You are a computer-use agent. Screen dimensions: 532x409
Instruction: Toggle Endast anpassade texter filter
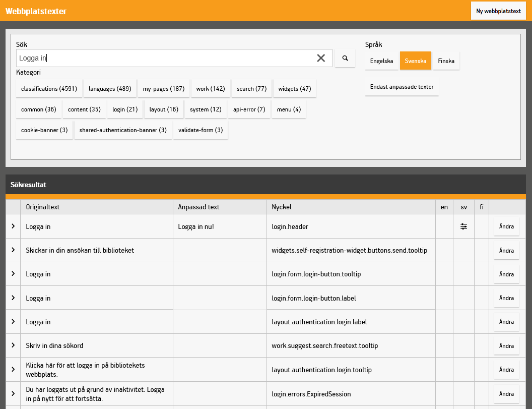[x=402, y=87]
